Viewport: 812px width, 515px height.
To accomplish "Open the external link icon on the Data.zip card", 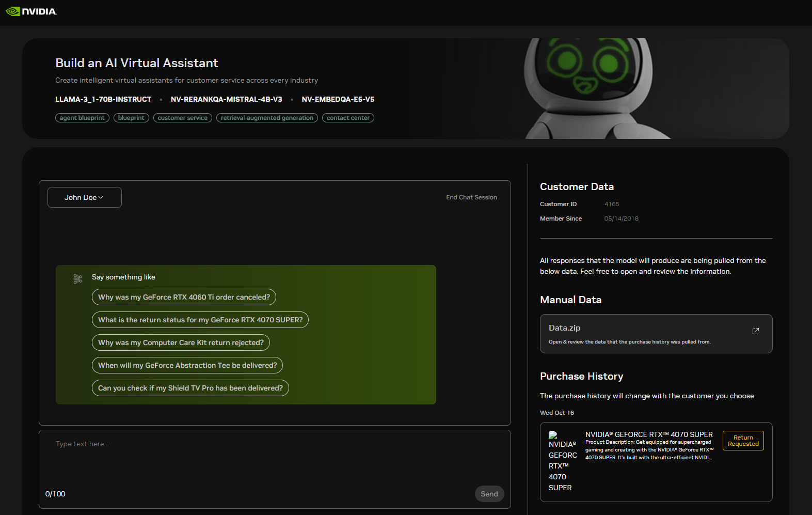I will coord(755,331).
